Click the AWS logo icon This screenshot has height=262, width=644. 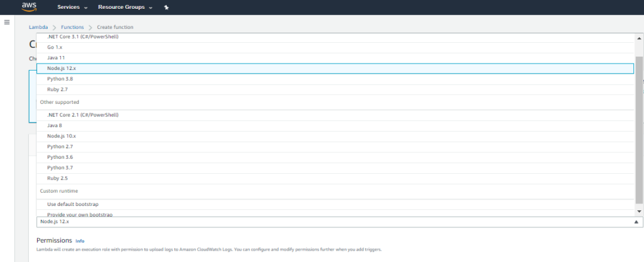point(29,7)
